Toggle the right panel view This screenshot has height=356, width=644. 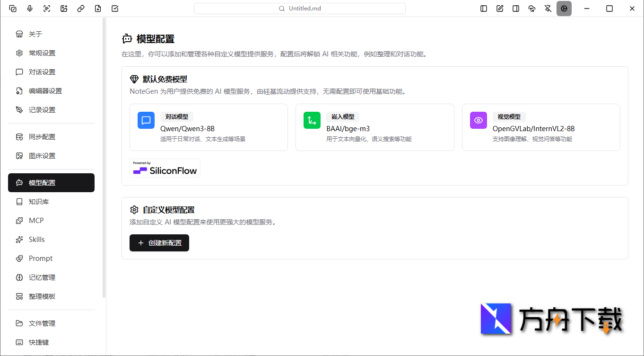tap(515, 8)
